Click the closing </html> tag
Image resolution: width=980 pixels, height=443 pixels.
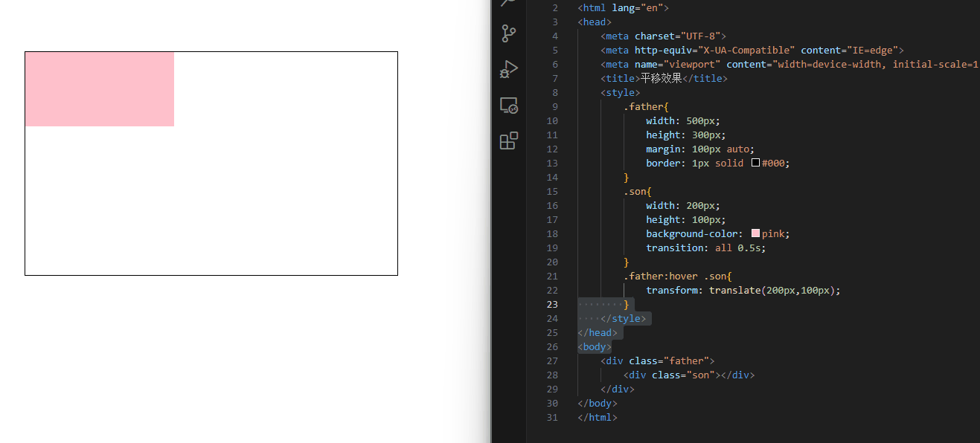pyautogui.click(x=597, y=418)
